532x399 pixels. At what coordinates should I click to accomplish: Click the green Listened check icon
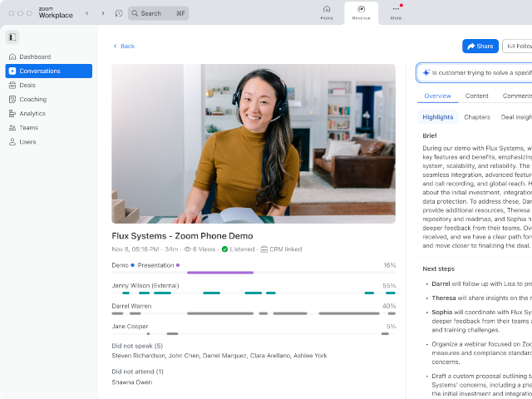coord(224,249)
